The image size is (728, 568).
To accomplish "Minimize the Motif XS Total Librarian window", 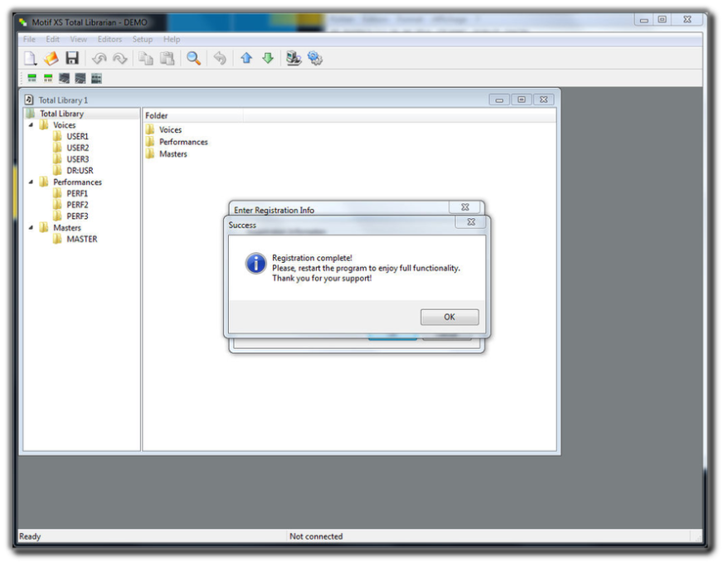I will (x=644, y=20).
